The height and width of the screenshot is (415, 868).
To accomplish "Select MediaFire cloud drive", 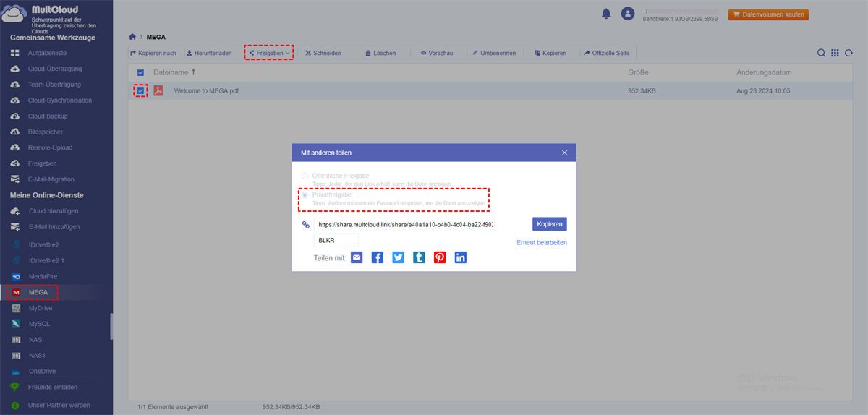I will (43, 276).
